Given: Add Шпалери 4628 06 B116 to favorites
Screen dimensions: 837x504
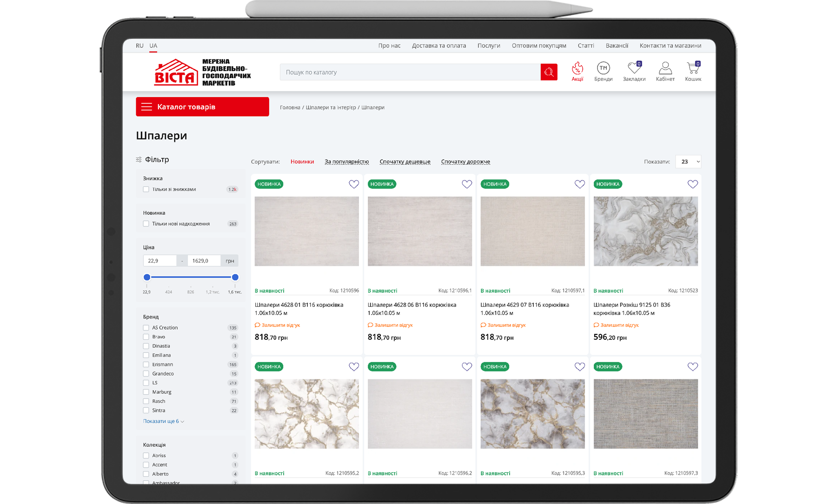Looking at the screenshot, I should 467,184.
